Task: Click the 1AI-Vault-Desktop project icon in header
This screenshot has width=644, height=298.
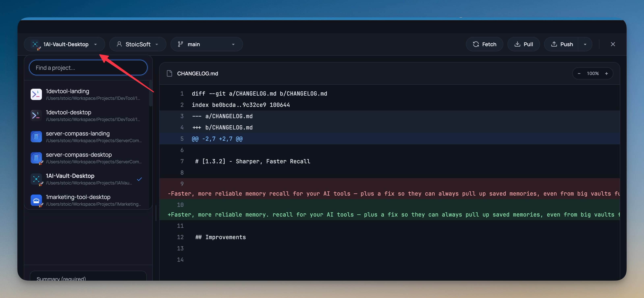Action: [x=35, y=44]
